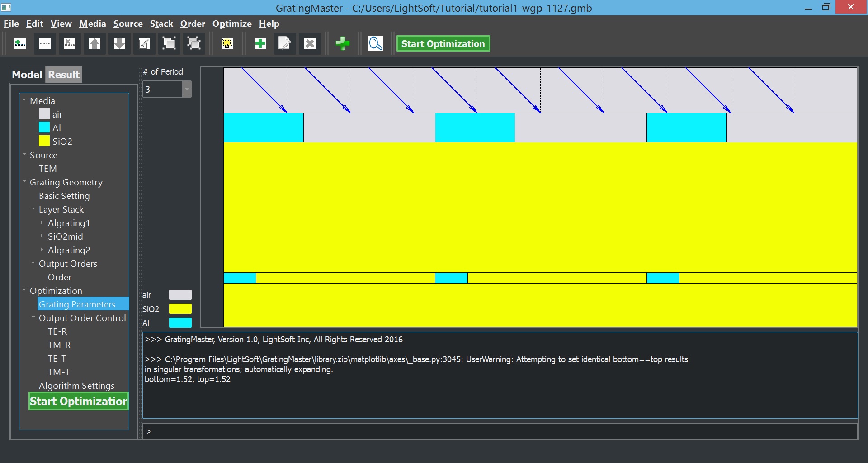Click the delete layer icon with X
The image size is (868, 463).
(70, 44)
